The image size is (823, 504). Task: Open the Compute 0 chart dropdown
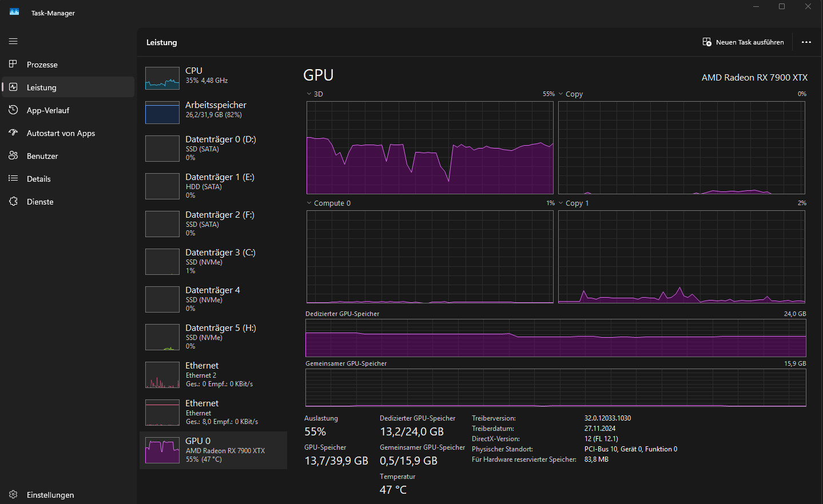pos(308,203)
